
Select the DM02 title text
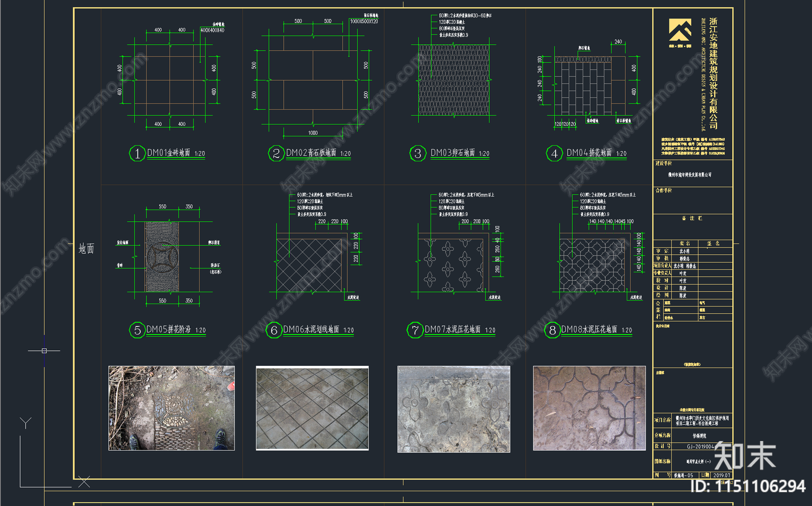pos(311,153)
